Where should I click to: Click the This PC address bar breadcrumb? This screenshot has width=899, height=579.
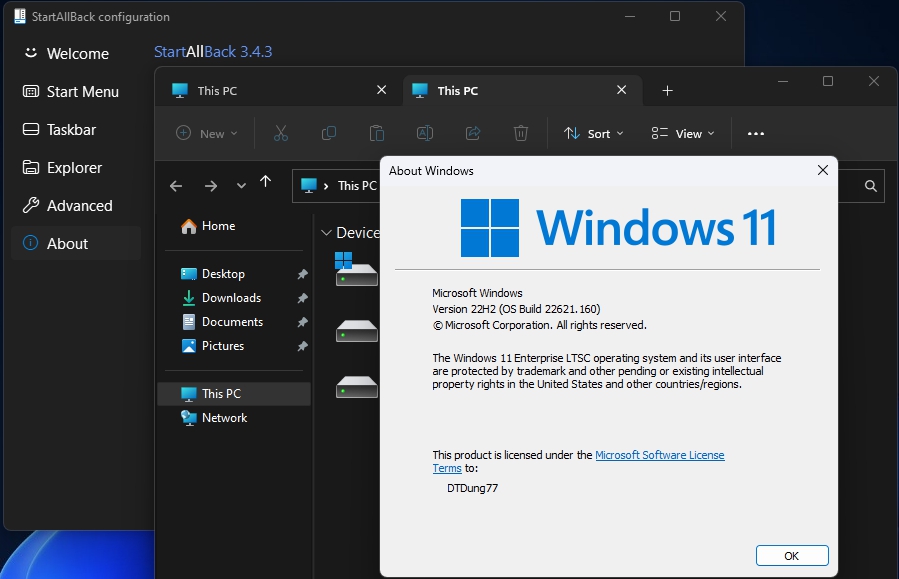357,186
